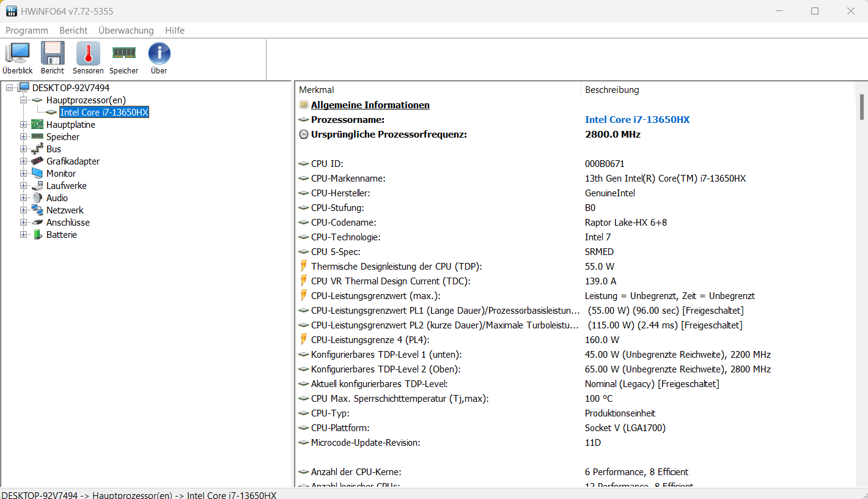Open the Hilfe menu
The image size is (868, 499).
pos(175,31)
